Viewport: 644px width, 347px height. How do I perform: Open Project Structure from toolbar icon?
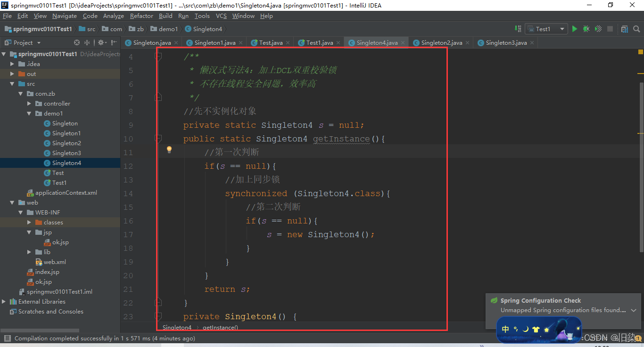pyautogui.click(x=624, y=29)
